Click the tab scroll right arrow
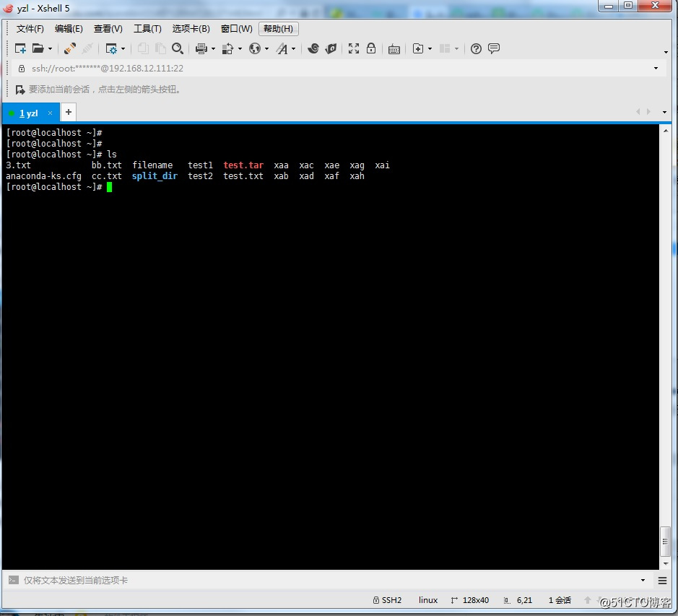 [648, 112]
